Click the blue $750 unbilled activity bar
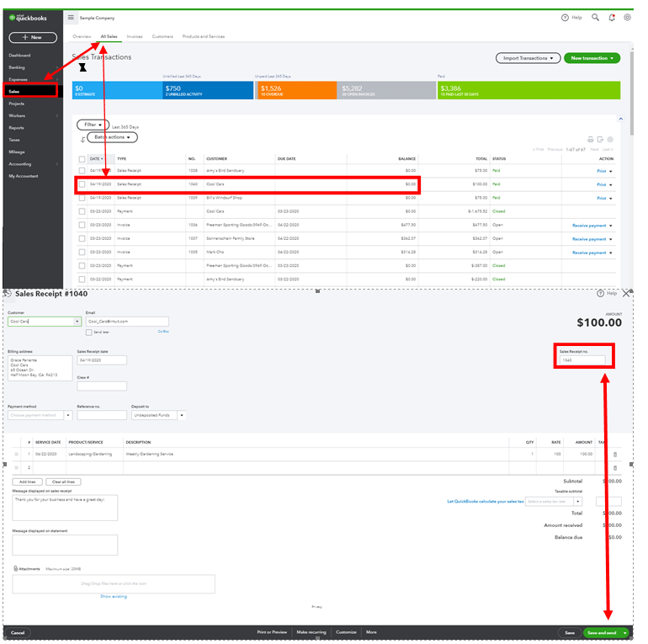 (208, 90)
